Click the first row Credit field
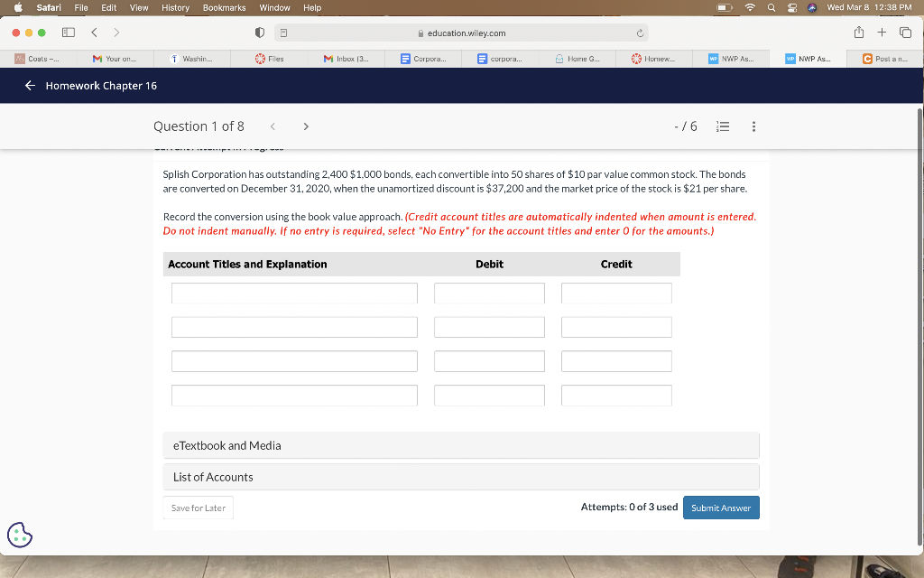The height and width of the screenshot is (578, 924). coord(616,294)
